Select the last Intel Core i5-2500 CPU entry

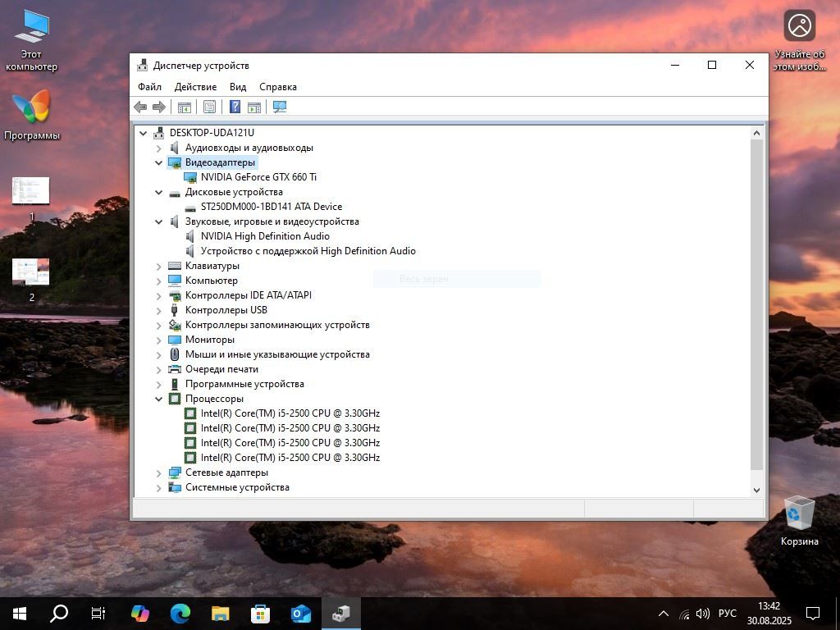(x=290, y=458)
